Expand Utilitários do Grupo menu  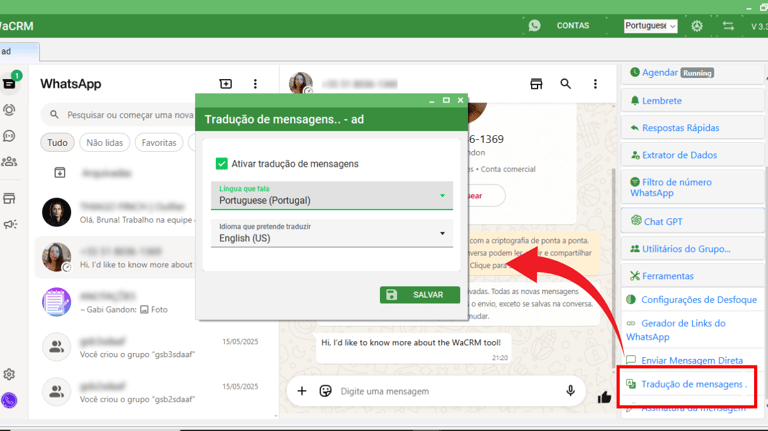click(692, 249)
